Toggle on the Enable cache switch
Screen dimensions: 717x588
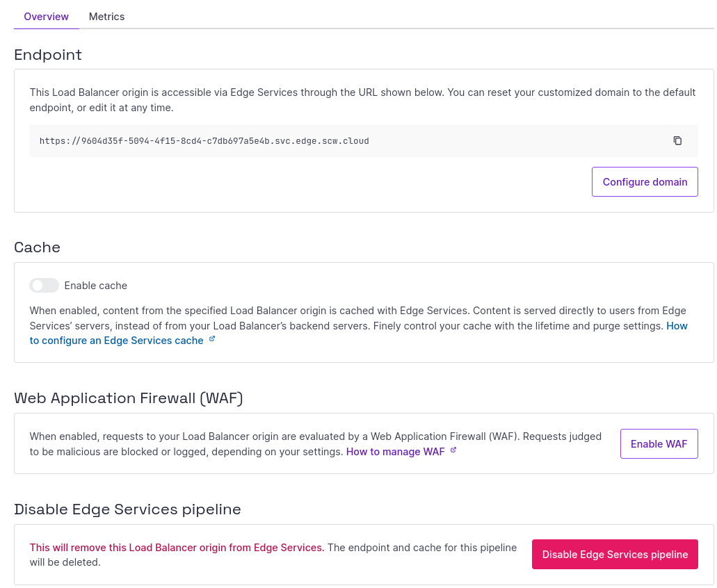coord(44,285)
